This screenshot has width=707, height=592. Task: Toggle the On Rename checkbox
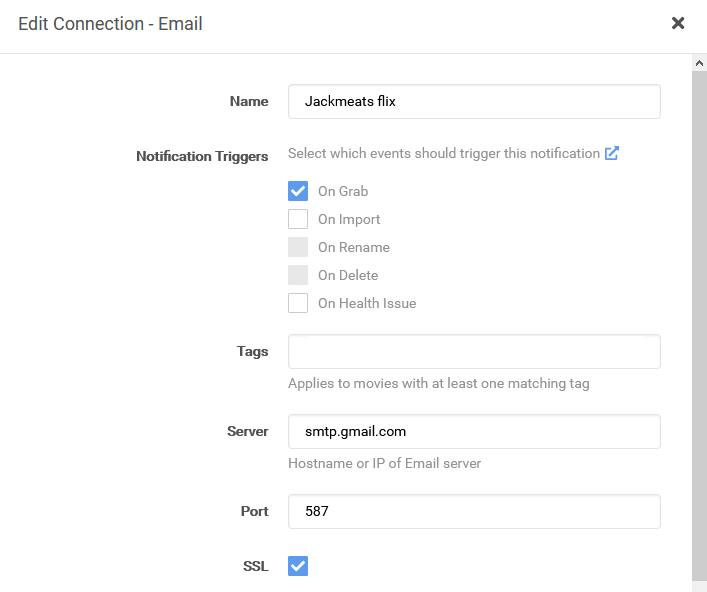click(x=298, y=247)
